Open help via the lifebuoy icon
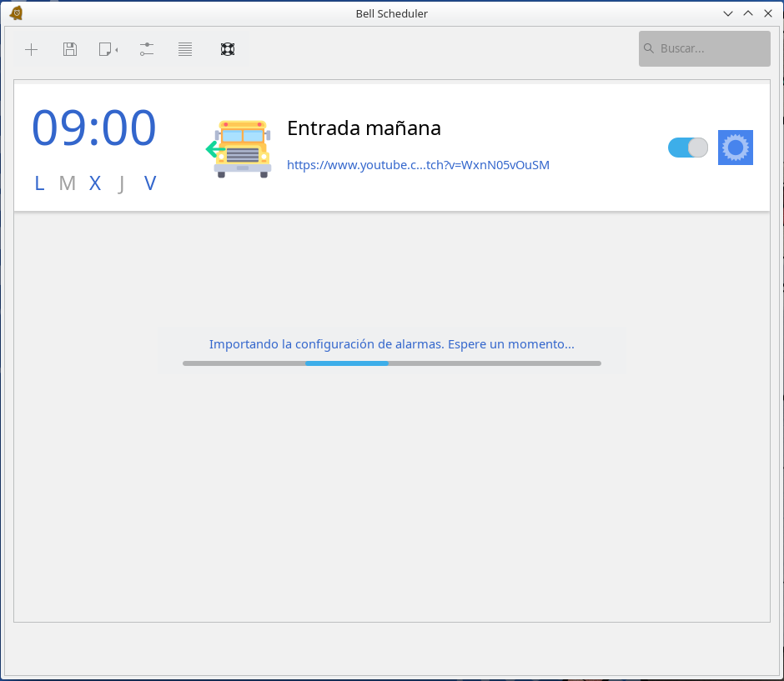Screen dimensions: 784x681 228,49
